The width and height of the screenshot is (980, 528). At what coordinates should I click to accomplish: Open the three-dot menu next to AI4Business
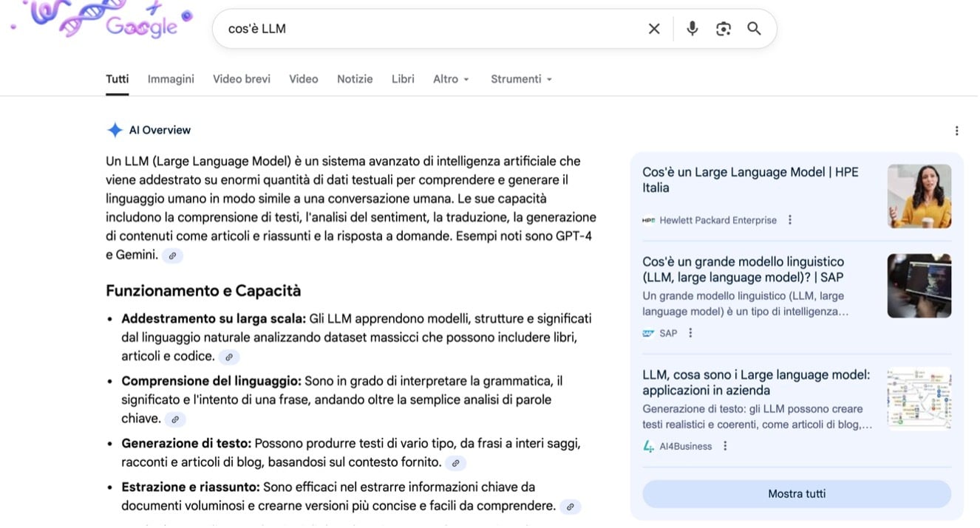click(x=725, y=445)
